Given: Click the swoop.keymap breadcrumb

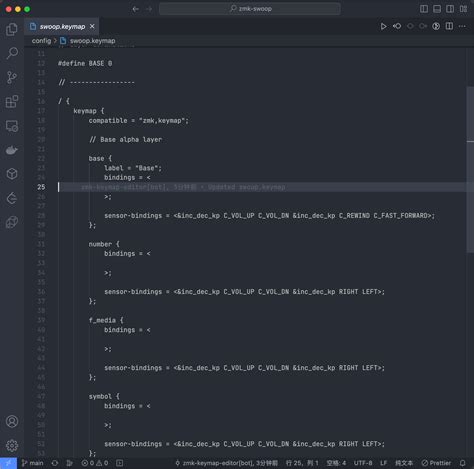Looking at the screenshot, I should [x=92, y=41].
